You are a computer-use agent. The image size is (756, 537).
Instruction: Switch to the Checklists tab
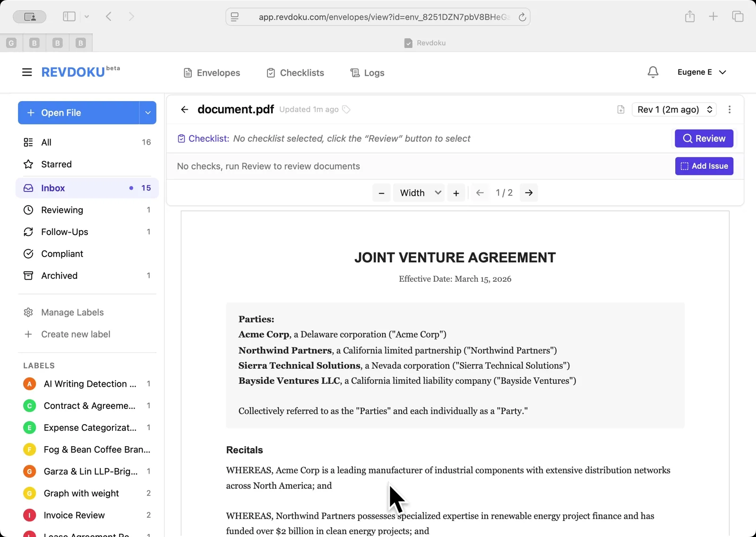click(295, 72)
